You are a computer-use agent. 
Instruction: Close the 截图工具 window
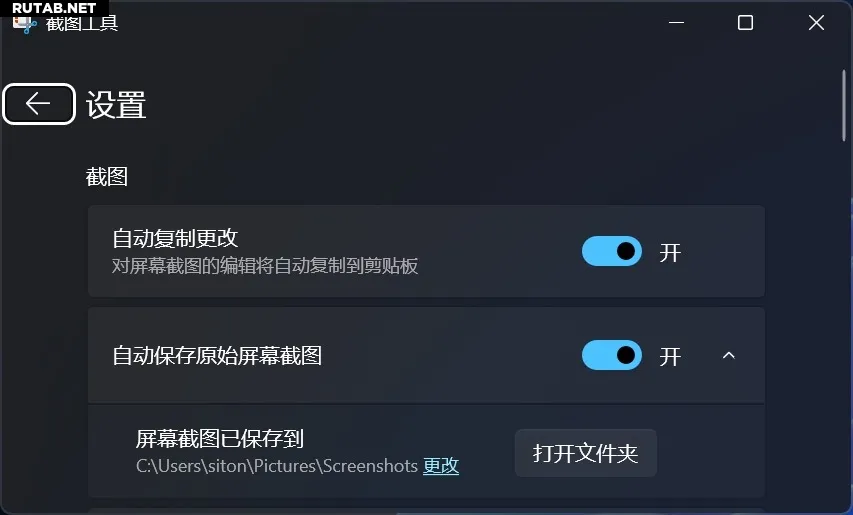(816, 23)
